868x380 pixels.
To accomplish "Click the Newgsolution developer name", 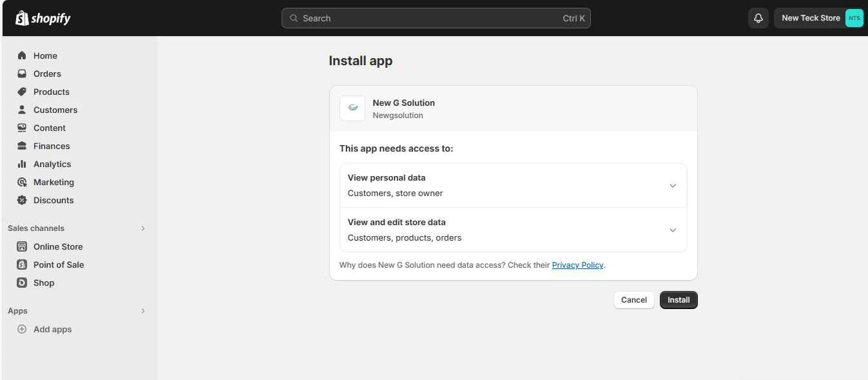I will click(398, 115).
